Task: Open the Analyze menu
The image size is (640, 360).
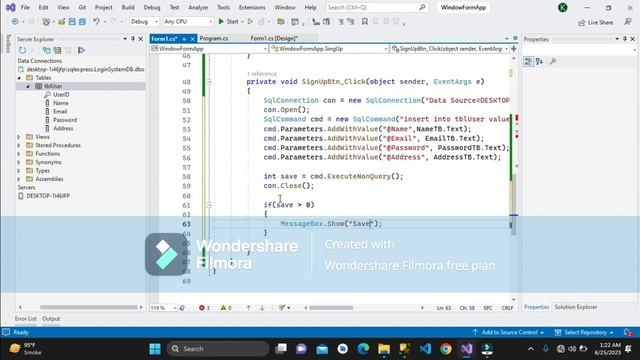Action: tap(198, 7)
